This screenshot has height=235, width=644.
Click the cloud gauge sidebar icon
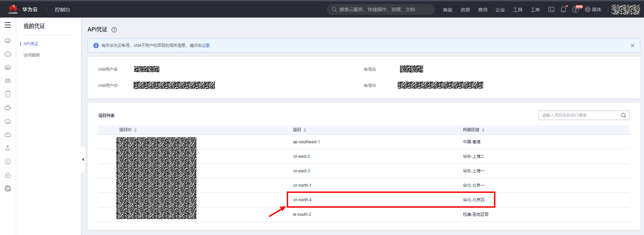[x=8, y=135]
